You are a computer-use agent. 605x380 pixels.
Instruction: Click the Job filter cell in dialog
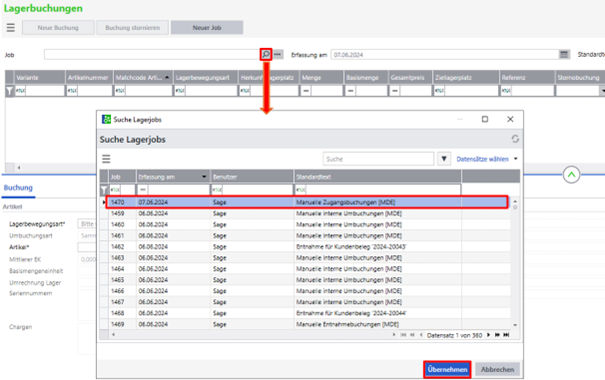pyautogui.click(x=122, y=190)
